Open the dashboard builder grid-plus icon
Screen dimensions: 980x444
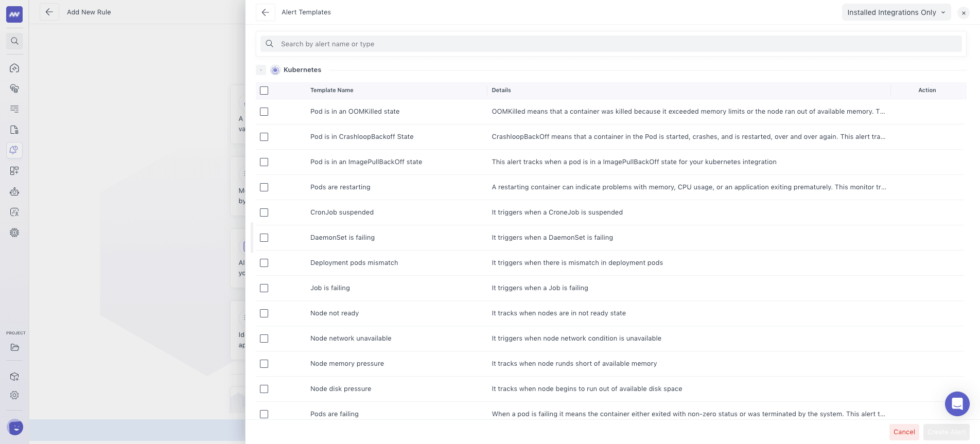pos(14,171)
